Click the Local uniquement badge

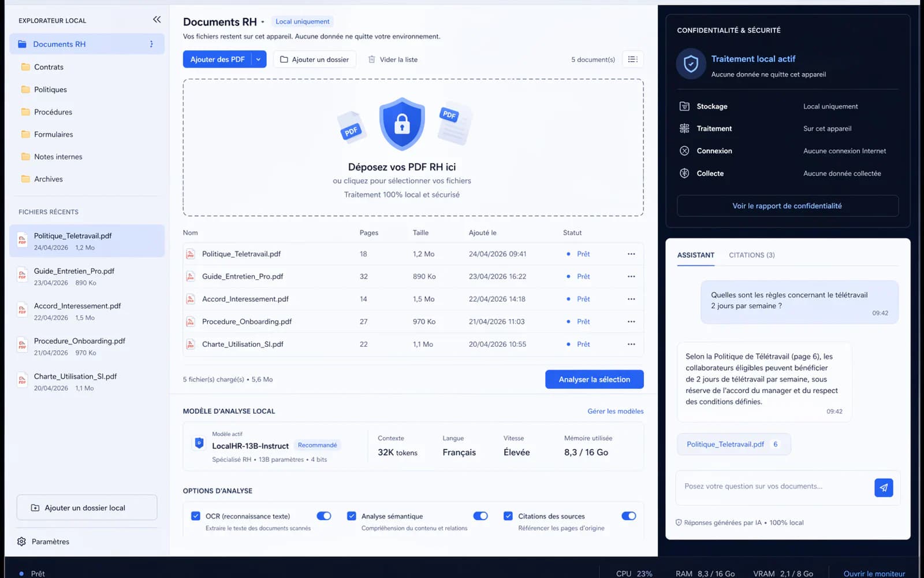(x=303, y=21)
